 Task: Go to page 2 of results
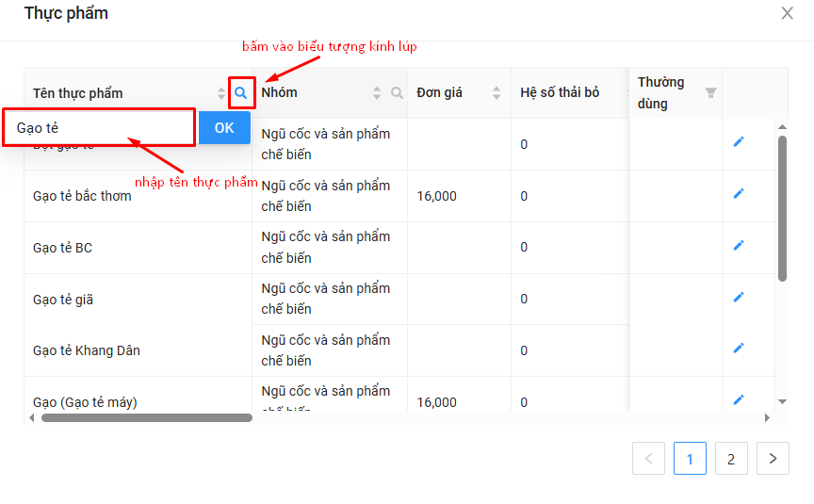click(731, 459)
